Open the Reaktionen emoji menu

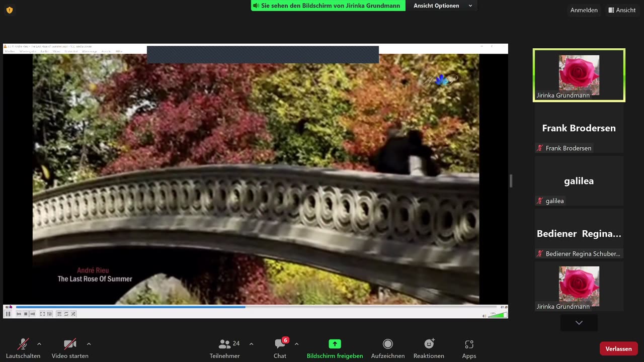tap(429, 348)
